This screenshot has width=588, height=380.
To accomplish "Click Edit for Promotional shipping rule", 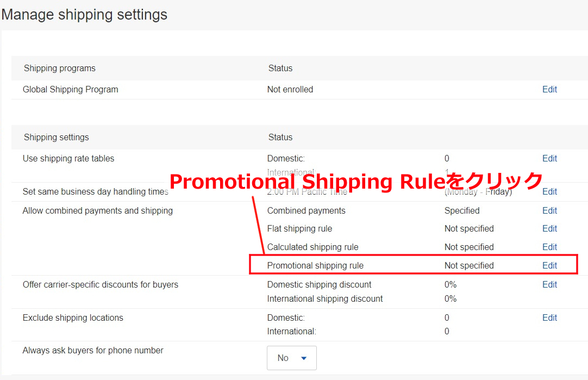I will pyautogui.click(x=549, y=265).
